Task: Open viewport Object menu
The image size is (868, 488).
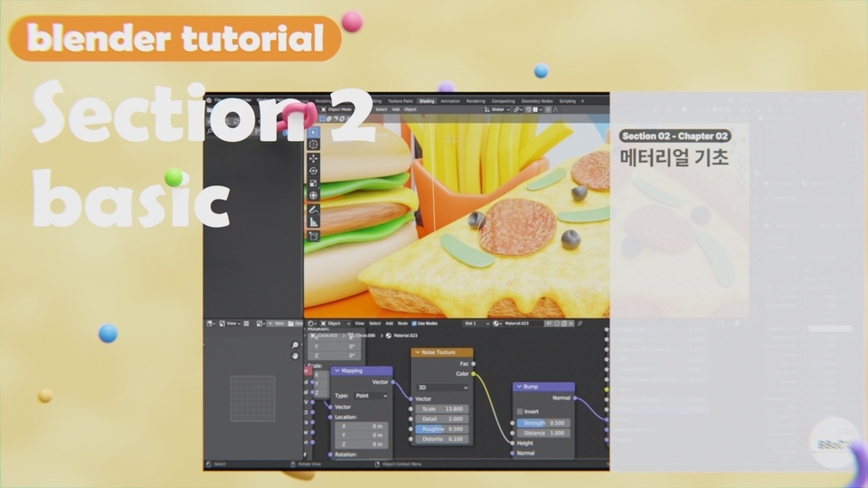Action: [x=410, y=109]
